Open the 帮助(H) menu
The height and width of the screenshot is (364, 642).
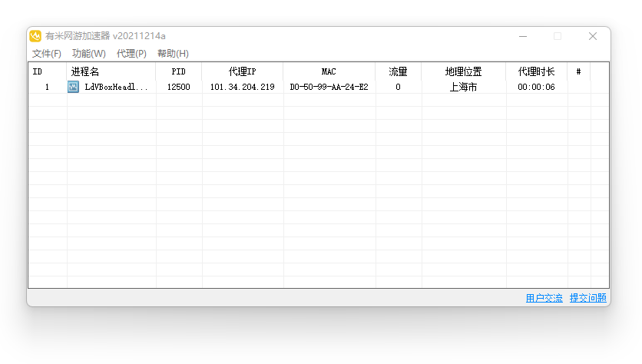point(173,54)
